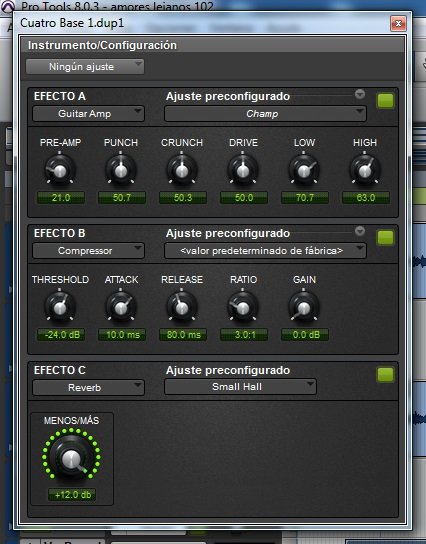Select the PUNCH value field 50.7
Viewport: 426px width, 544px height.
(x=122, y=198)
